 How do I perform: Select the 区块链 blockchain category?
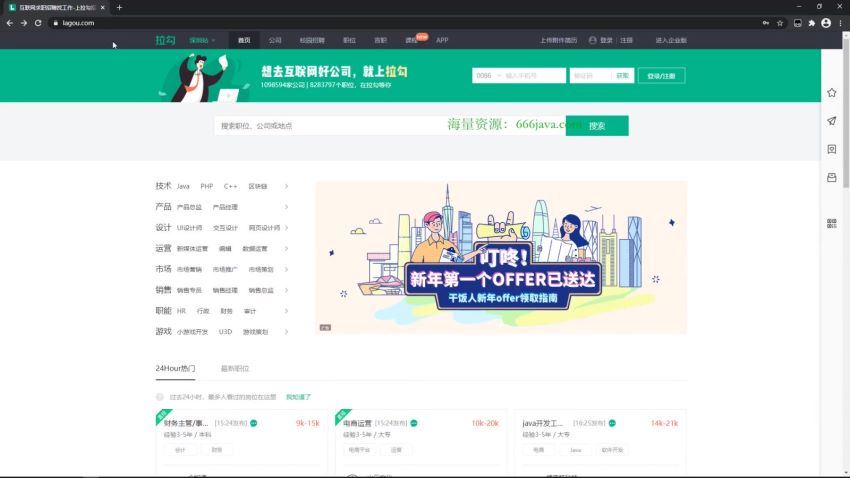coord(258,186)
